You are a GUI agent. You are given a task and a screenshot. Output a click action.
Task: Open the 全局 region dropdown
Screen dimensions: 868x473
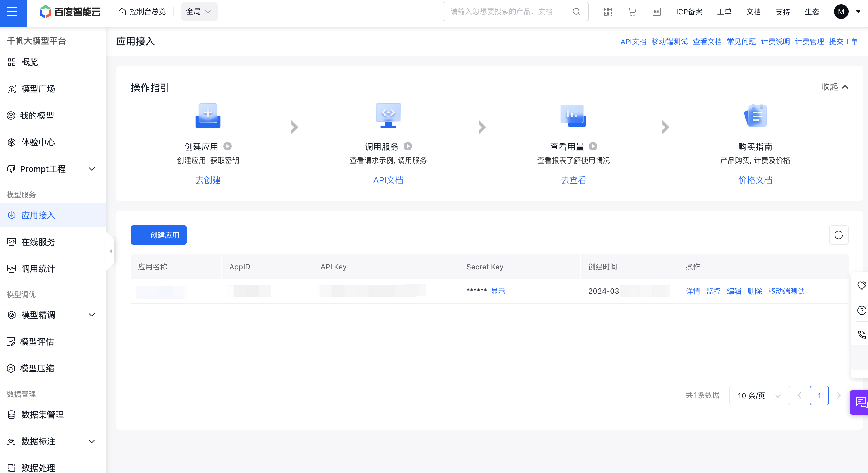point(199,12)
